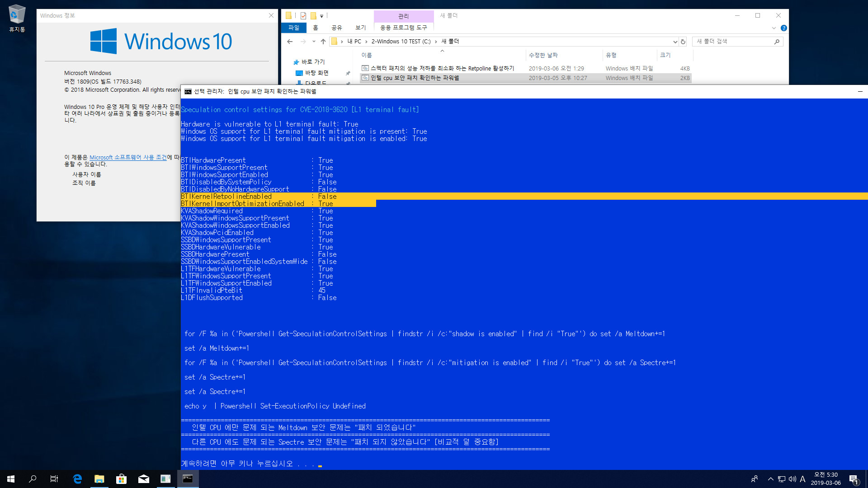Go up one folder level in Explorer

(x=323, y=42)
